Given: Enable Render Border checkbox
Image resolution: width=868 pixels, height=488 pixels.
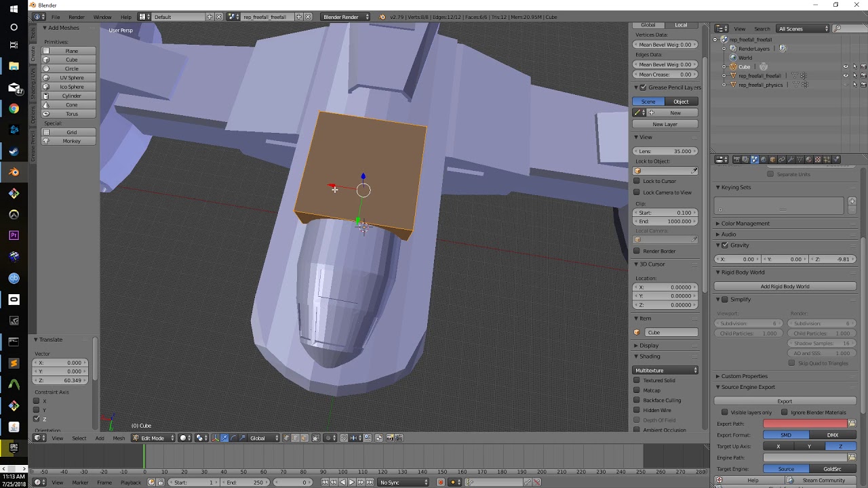Looking at the screenshot, I should pos(637,251).
